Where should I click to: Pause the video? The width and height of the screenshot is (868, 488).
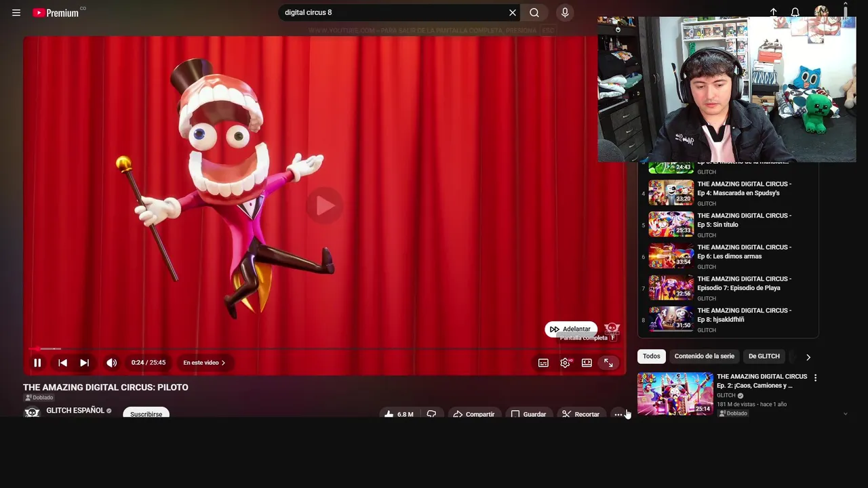(37, 363)
